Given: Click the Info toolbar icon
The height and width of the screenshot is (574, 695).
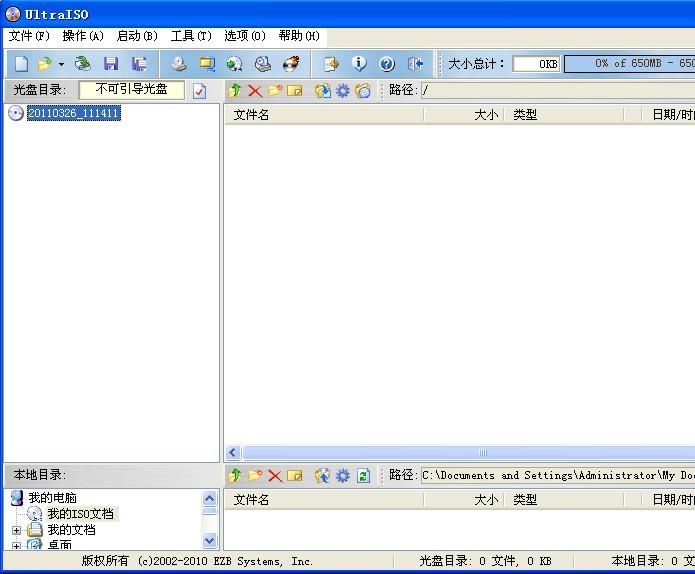Looking at the screenshot, I should pos(359,64).
